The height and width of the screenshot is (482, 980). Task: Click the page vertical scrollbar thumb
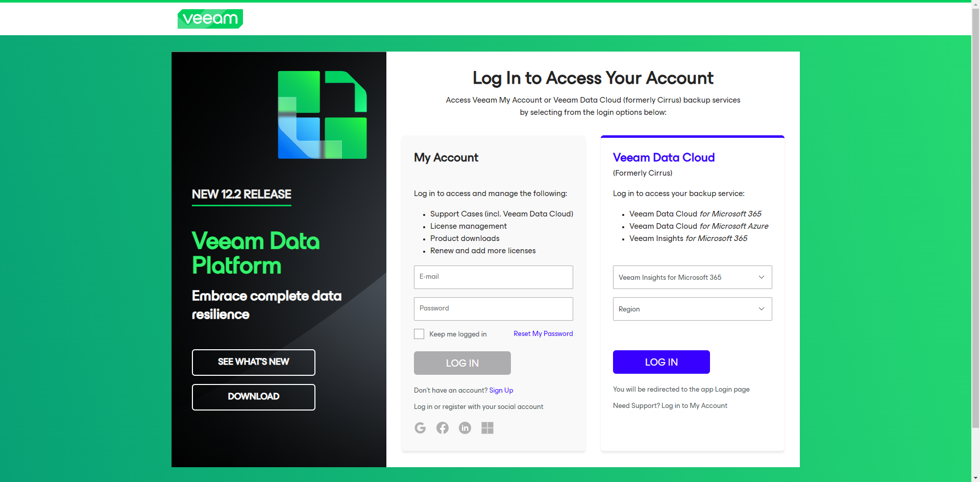click(x=975, y=218)
